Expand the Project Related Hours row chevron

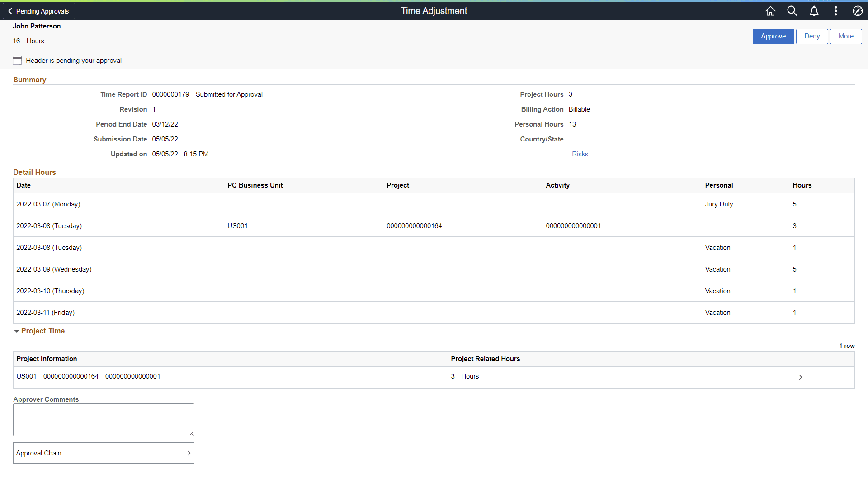[801, 377]
